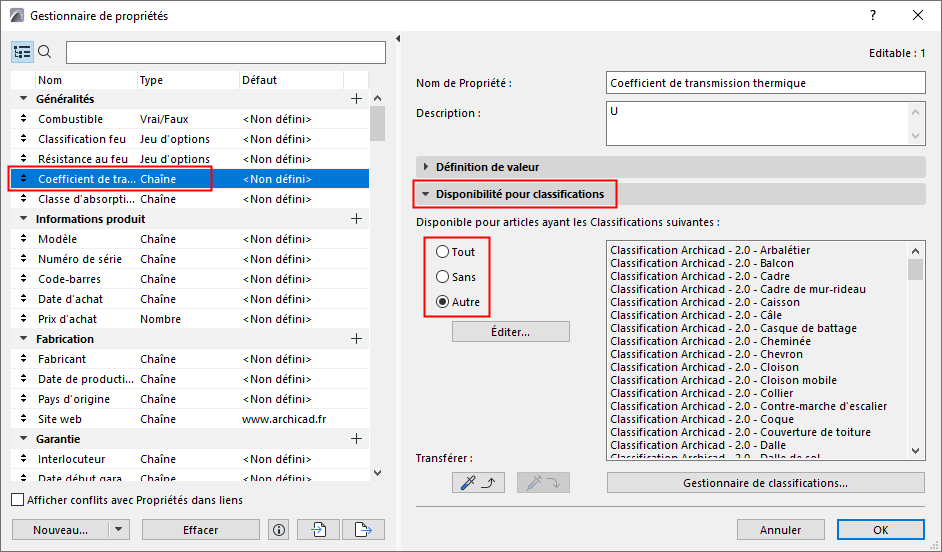Sort by the Nom column header

point(86,80)
